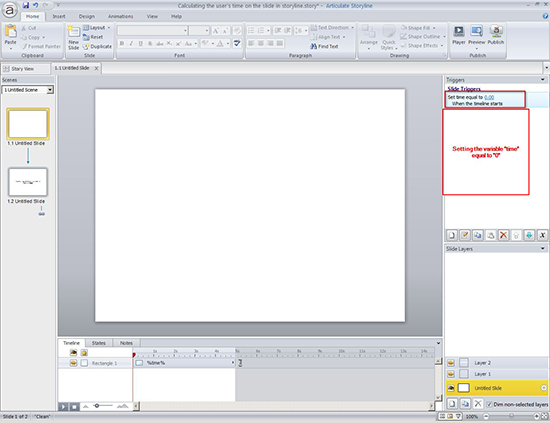This screenshot has width=550, height=423.
Task: Play the timeline with play button
Action: point(63,407)
